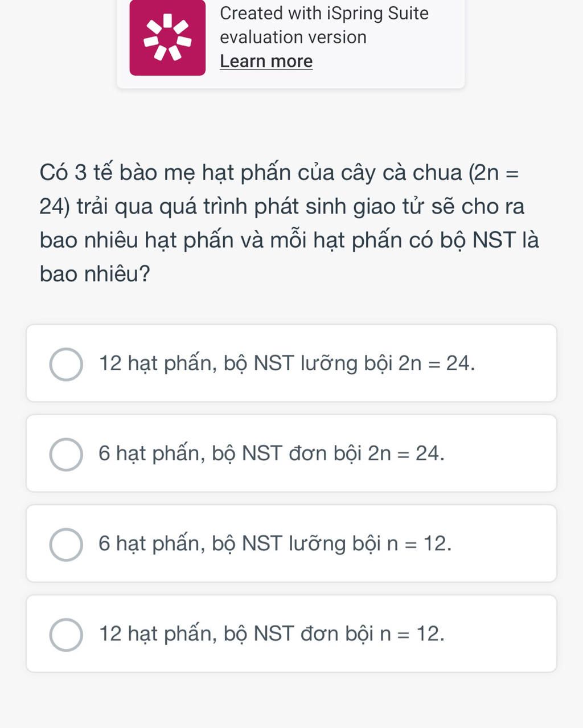Image resolution: width=583 pixels, height=728 pixels.
Task: Click 'Created with iSpring Suite' banner text
Action: [x=324, y=13]
